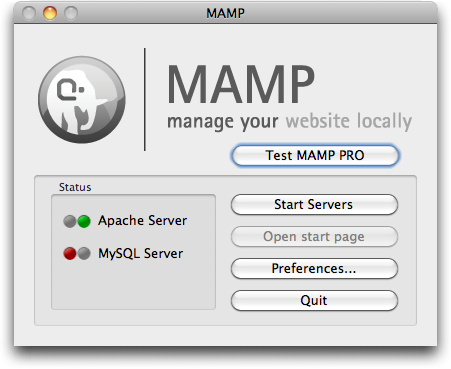Click the MAMP window title bar text

click(x=225, y=13)
